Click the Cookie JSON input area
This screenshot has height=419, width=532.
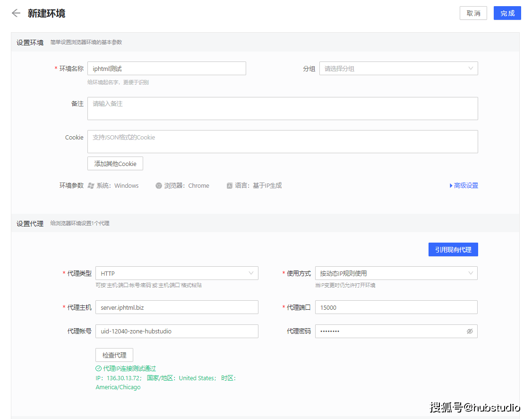click(x=283, y=141)
